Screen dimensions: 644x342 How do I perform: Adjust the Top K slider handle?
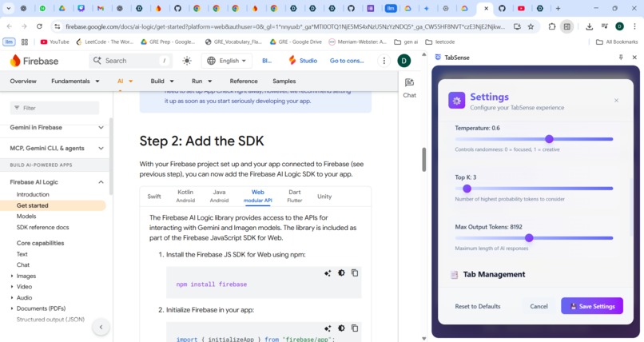tap(467, 189)
